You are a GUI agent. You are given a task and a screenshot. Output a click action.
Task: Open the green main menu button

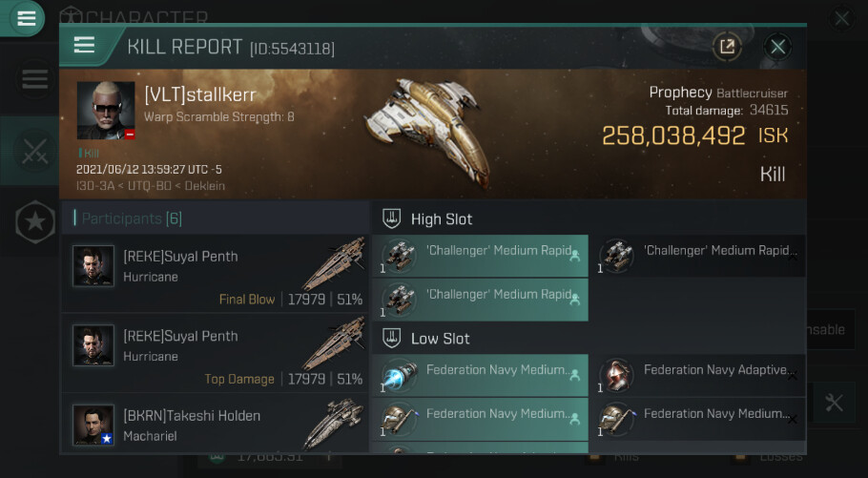pyautogui.click(x=26, y=17)
